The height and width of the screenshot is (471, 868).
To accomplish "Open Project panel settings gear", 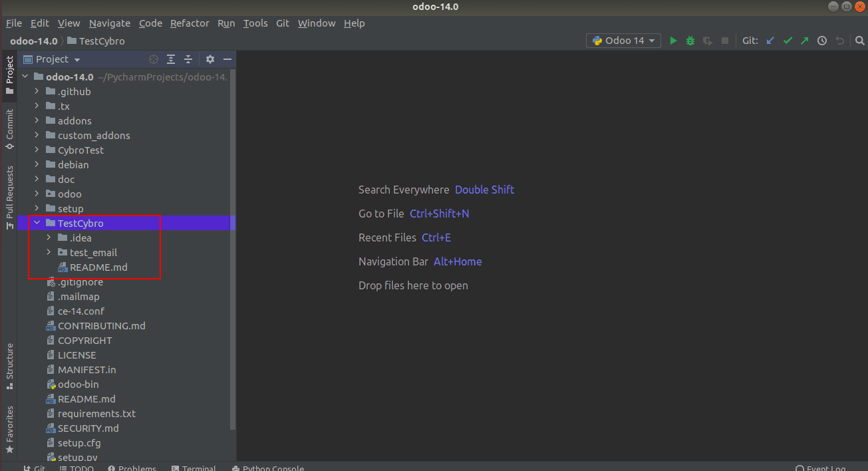I will click(x=210, y=59).
